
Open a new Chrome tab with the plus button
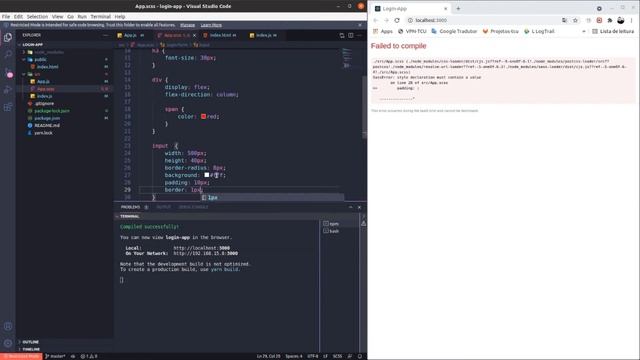point(458,8)
